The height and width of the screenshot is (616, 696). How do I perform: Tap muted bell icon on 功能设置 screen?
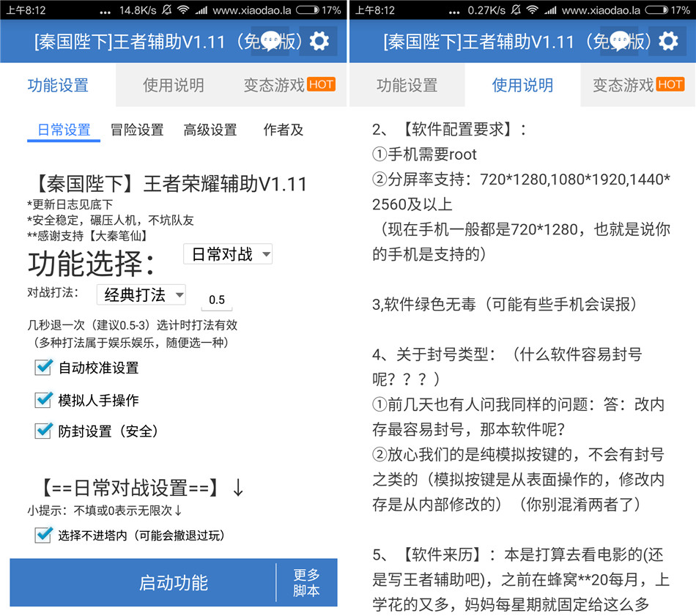click(167, 10)
